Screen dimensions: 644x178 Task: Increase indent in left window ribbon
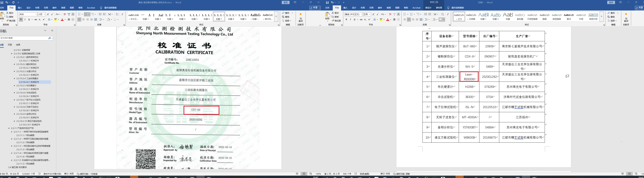(104, 14)
